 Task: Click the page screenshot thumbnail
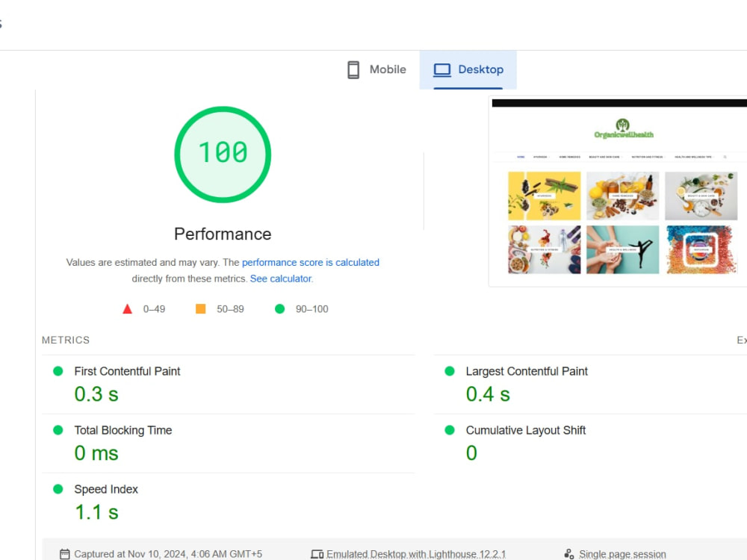pos(619,191)
